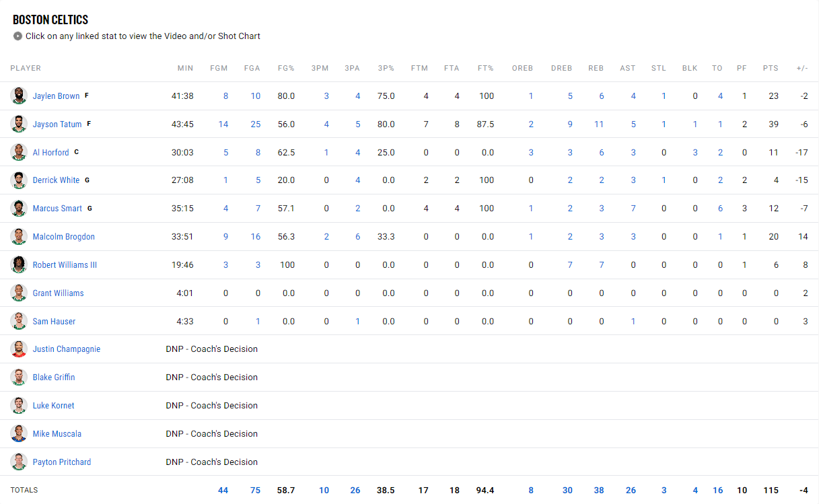Click Derrick White's headshot avatar
This screenshot has height=504, width=819.
click(x=19, y=180)
